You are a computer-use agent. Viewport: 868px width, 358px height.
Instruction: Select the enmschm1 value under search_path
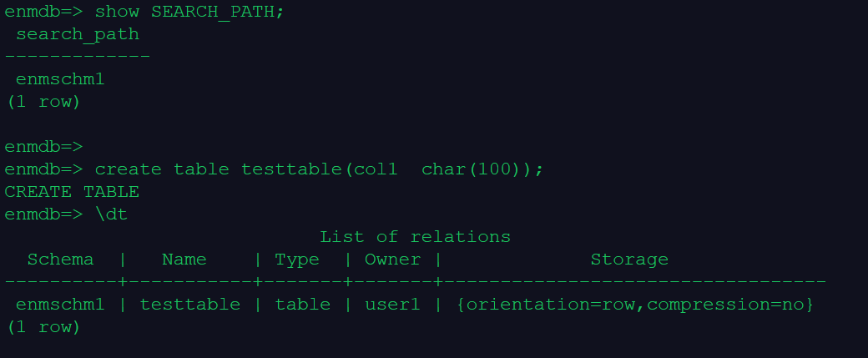[x=60, y=79]
